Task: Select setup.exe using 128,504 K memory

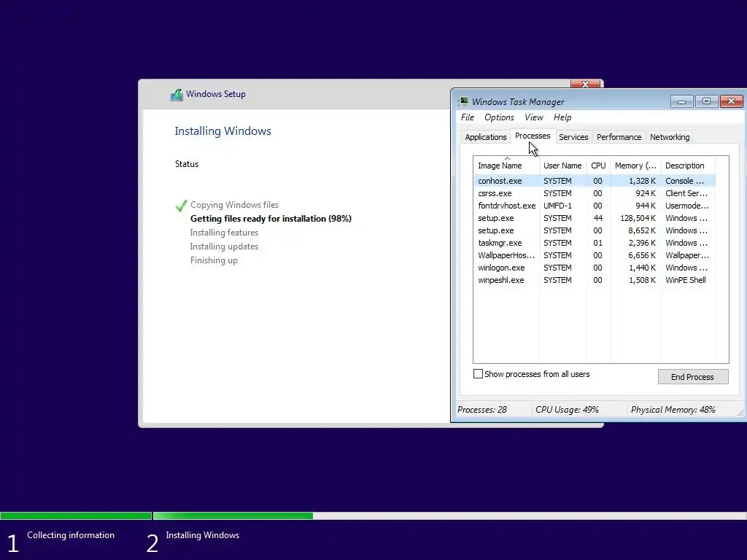Action: coord(595,218)
